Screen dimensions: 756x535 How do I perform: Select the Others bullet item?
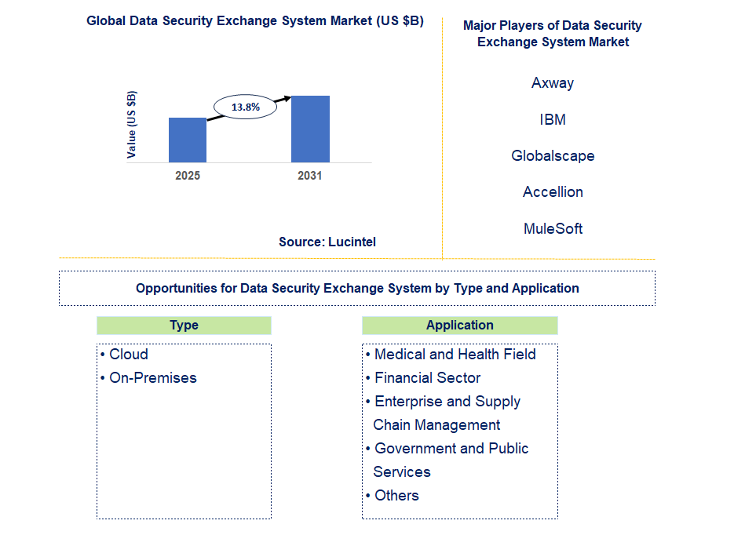click(x=392, y=496)
